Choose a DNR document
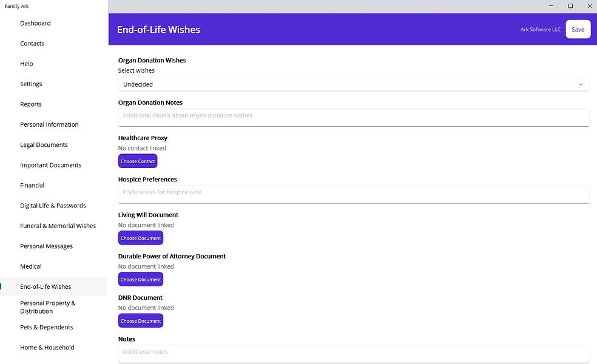 point(141,320)
